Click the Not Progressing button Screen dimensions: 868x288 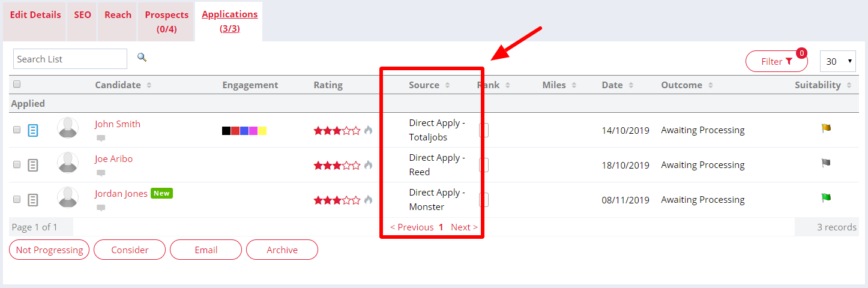click(x=49, y=250)
